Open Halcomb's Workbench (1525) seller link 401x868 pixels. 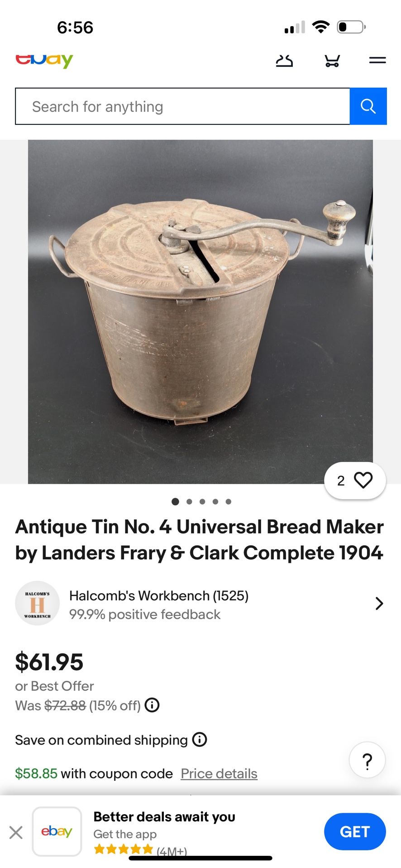[x=159, y=596]
